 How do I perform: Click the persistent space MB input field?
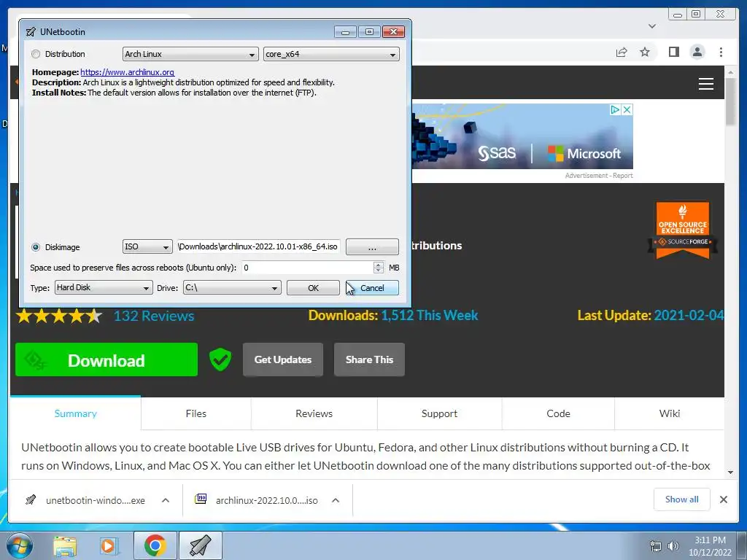pyautogui.click(x=307, y=268)
